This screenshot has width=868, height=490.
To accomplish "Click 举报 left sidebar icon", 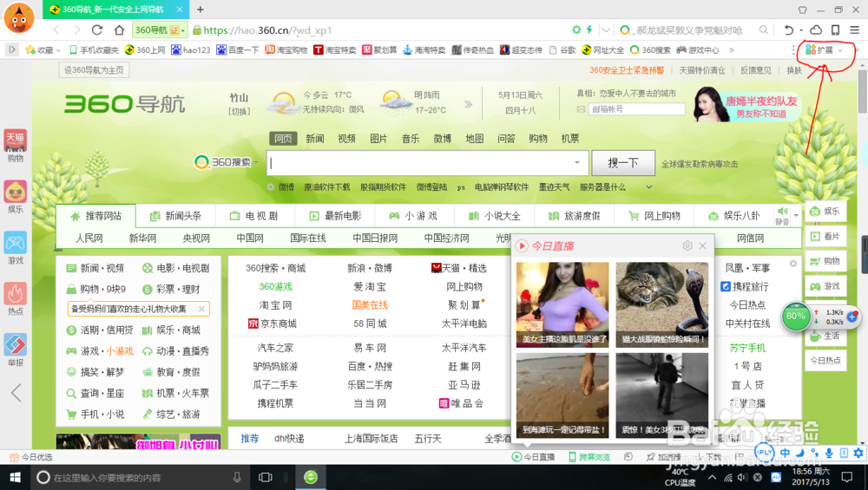I will tap(16, 350).
